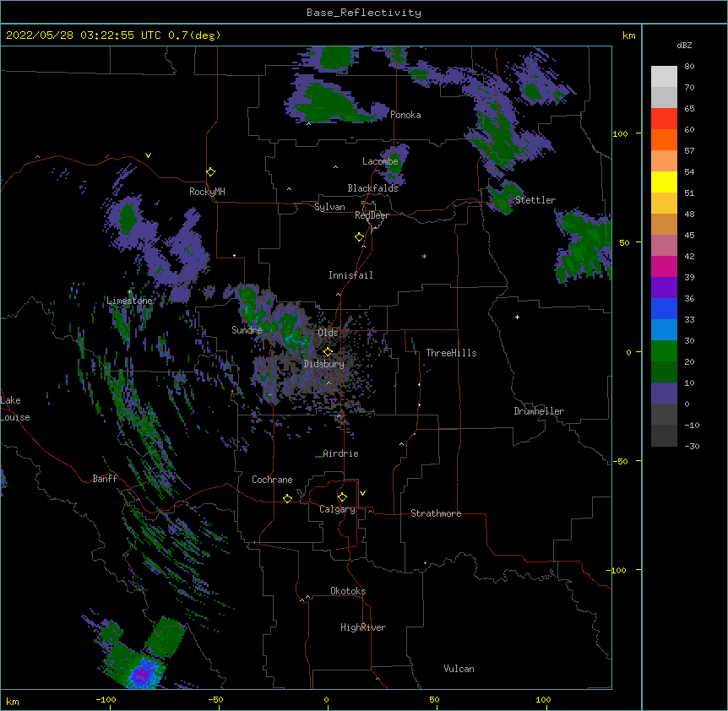Viewport: 728px width, 711px height.
Task: Click the RockyMH label
Action: click(x=207, y=192)
